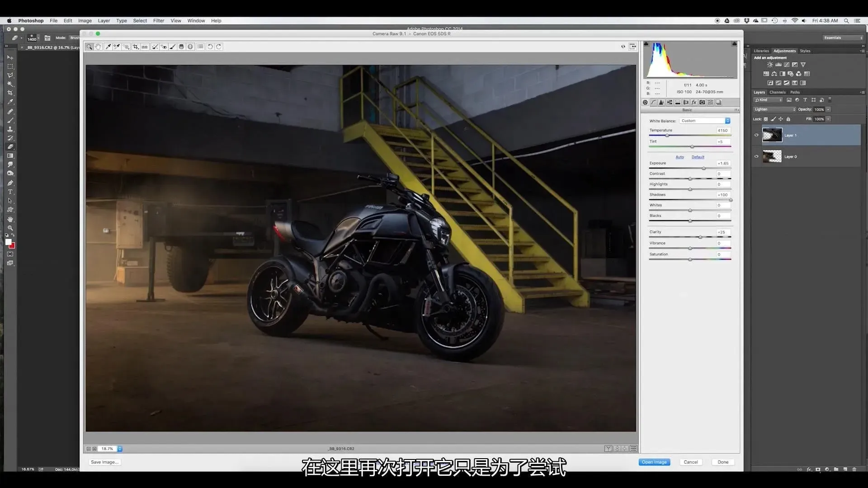Image resolution: width=868 pixels, height=488 pixels.
Task: Toggle the shadow clipping warning on histogram
Action: (646, 44)
